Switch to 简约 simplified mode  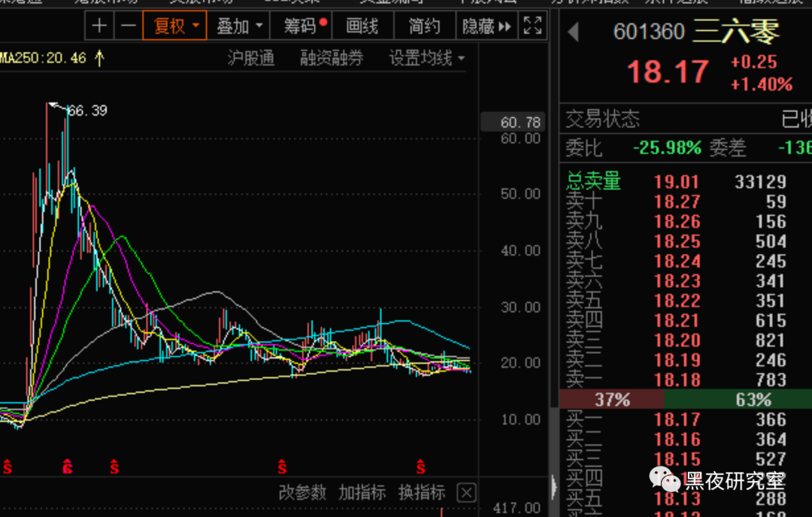(424, 26)
